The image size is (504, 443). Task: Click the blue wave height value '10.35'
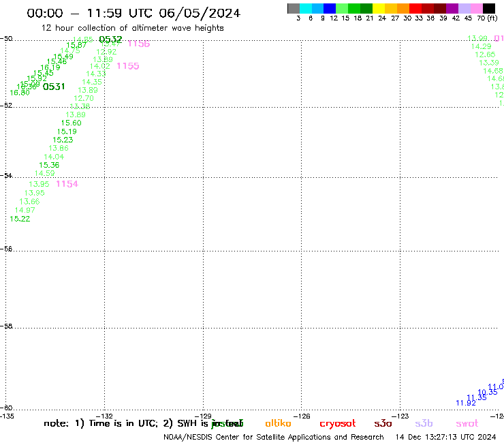[x=488, y=393]
